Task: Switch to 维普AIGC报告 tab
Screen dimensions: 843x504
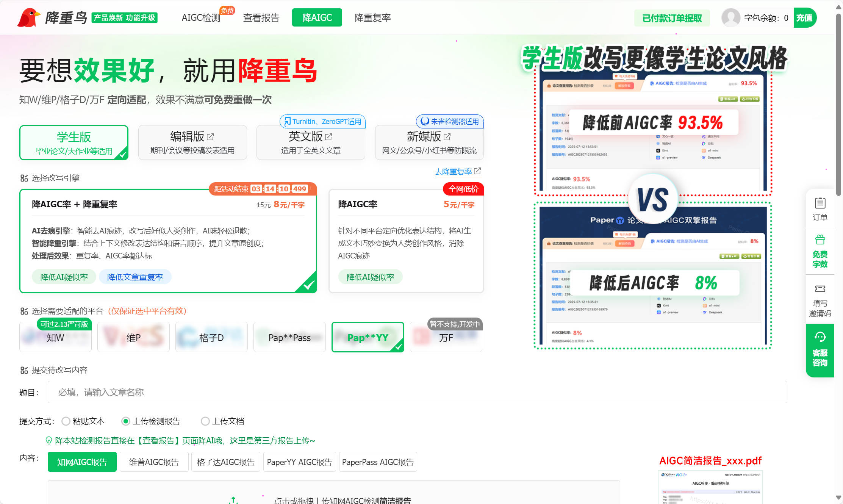Action: point(154,462)
